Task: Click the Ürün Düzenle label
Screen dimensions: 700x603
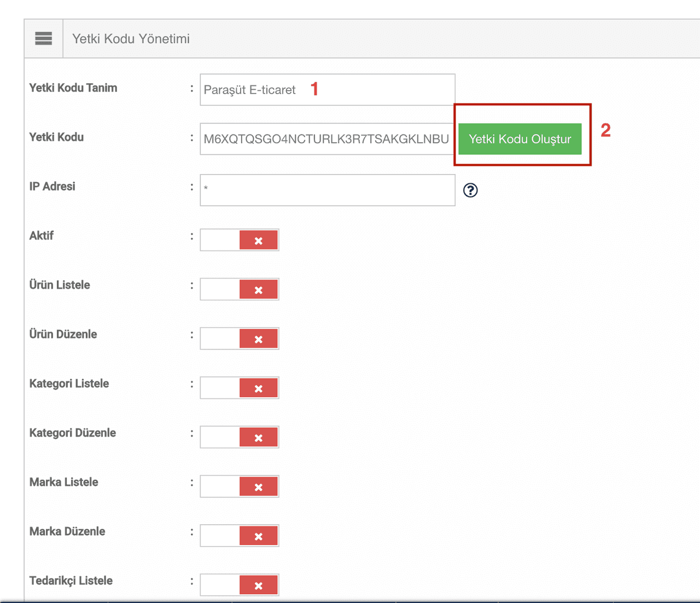Action: (x=63, y=334)
